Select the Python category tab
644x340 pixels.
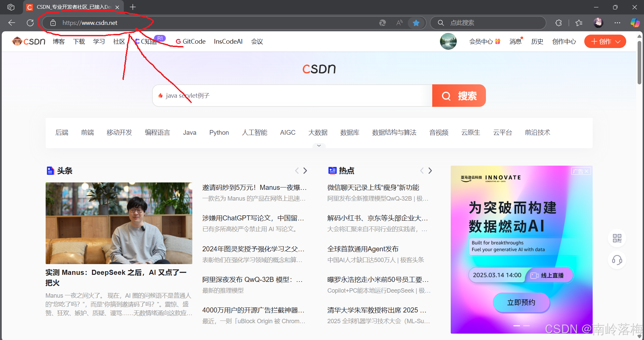219,132
